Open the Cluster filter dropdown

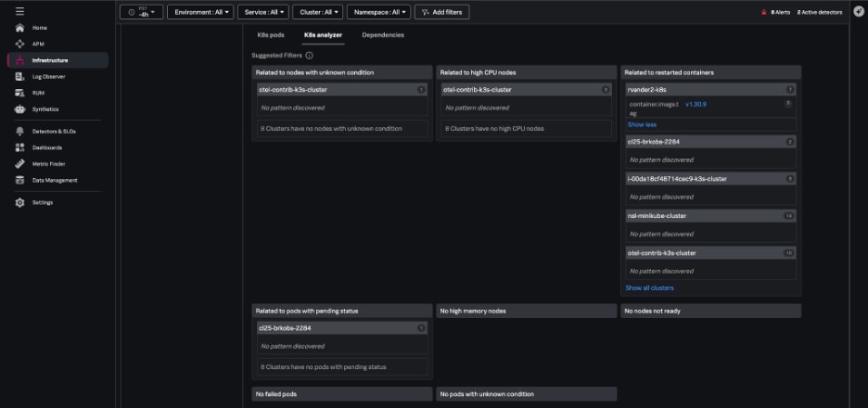click(318, 12)
